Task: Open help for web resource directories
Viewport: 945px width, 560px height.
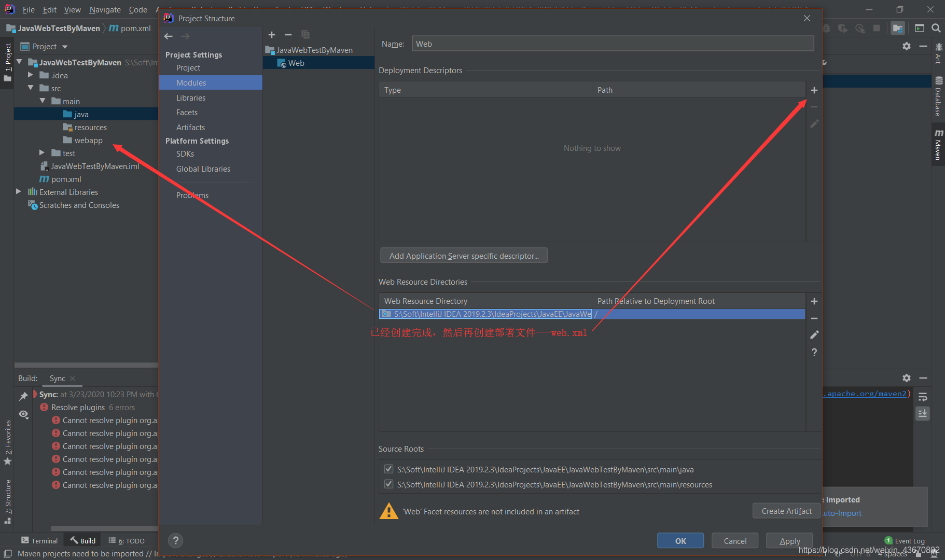Action: [x=814, y=352]
